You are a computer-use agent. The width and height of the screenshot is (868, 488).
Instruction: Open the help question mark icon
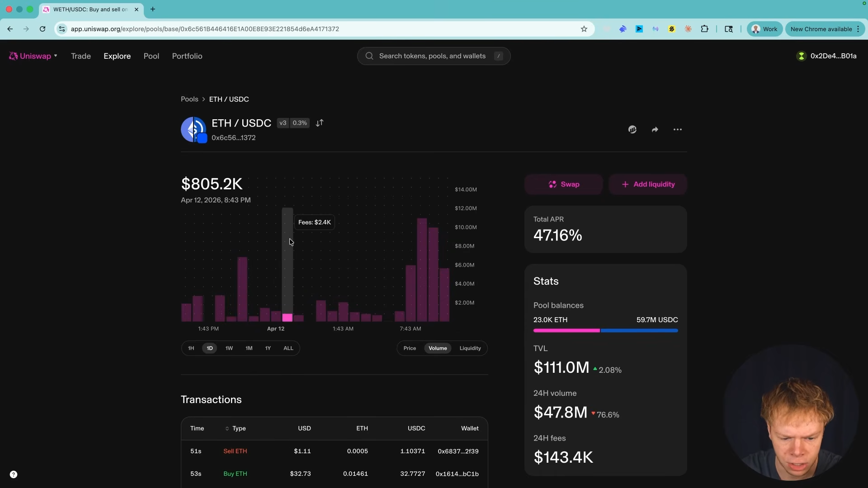pos(14,474)
